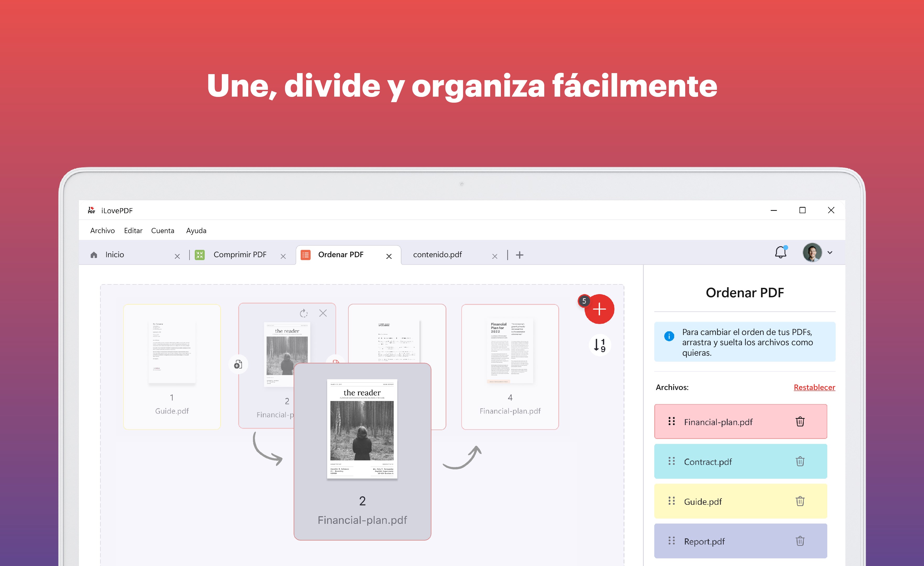Image resolution: width=924 pixels, height=566 pixels.
Task: Select Contract.pdf in the file list
Action: point(741,461)
